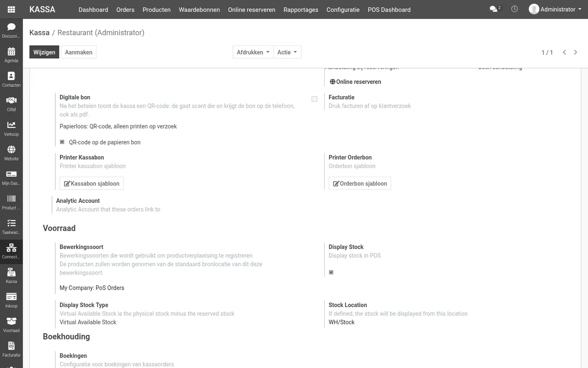Open the apps grid menu icon
This screenshot has height=368, width=588.
pos(11,9)
